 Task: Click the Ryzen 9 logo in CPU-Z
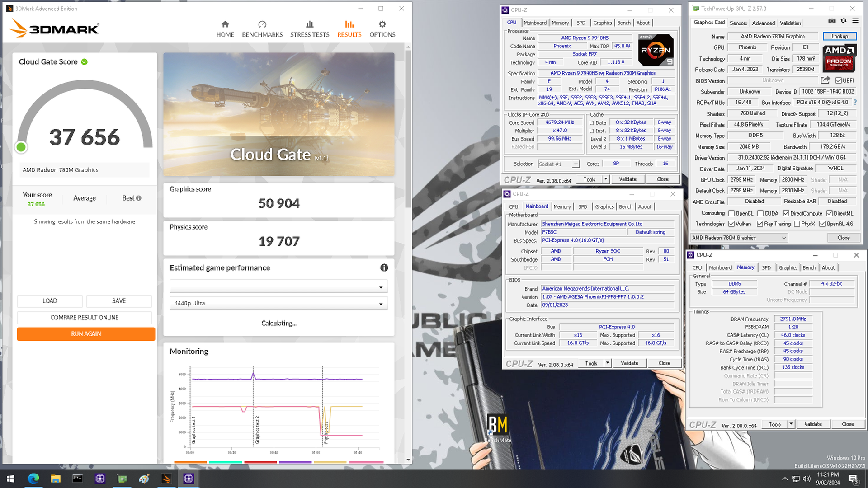[656, 51]
